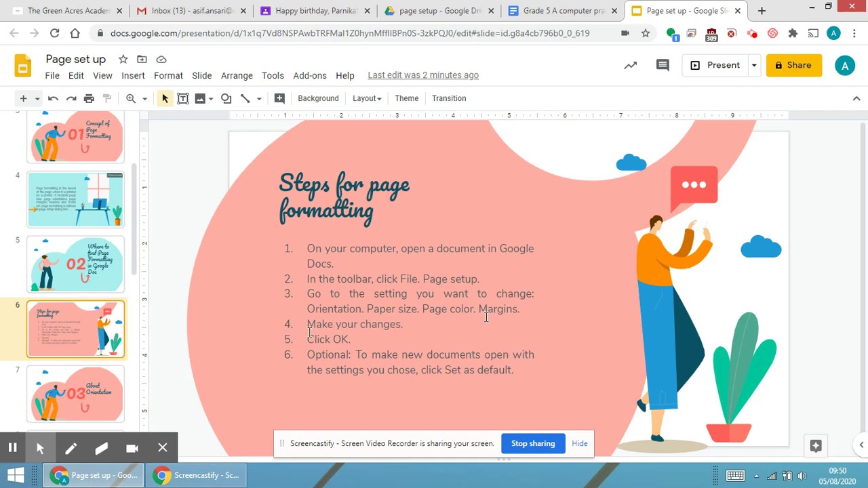Choose the Select arrow cursor tool
The image size is (868, 488).
point(165,98)
